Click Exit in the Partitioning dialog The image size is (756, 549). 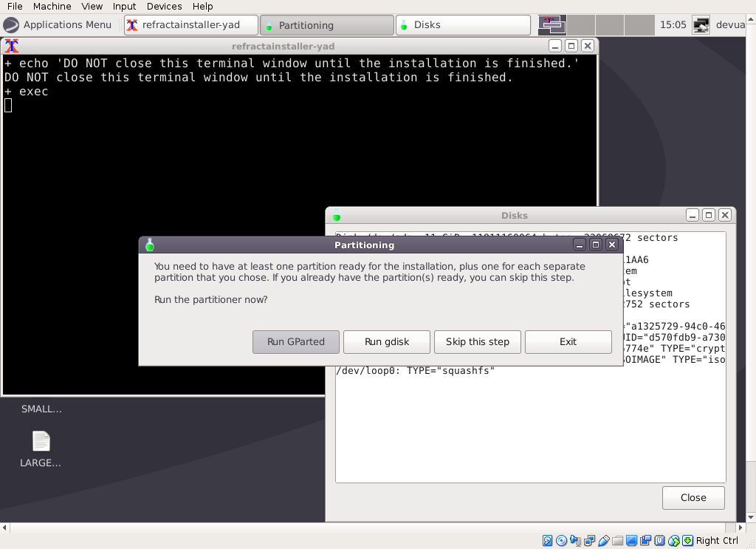pos(568,342)
